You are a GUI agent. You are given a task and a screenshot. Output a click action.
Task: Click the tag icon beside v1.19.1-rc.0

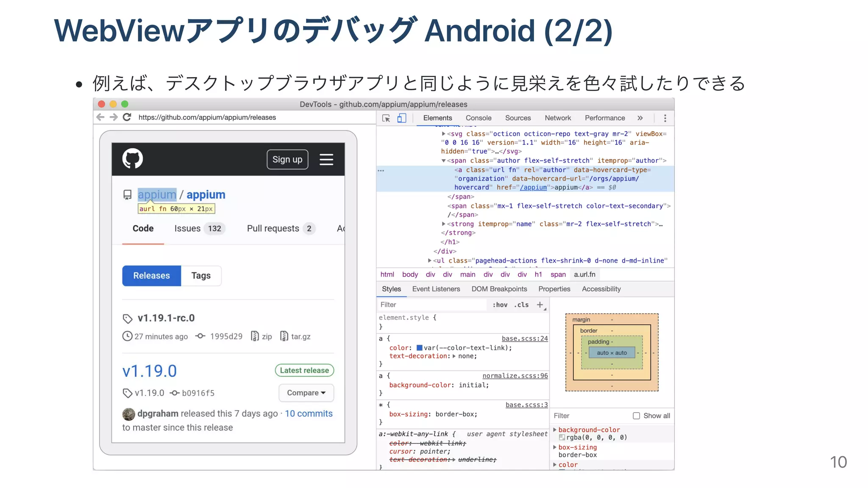128,319
